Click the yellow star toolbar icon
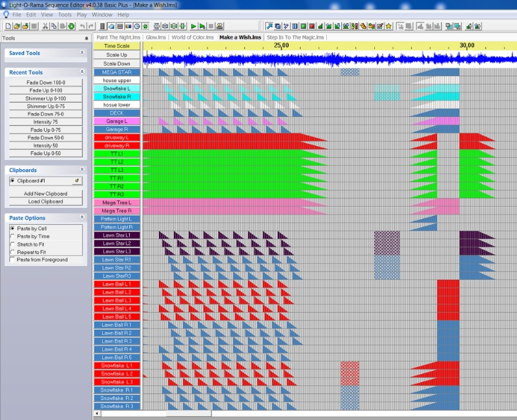Image resolution: width=517 pixels, height=420 pixels. pos(389,26)
